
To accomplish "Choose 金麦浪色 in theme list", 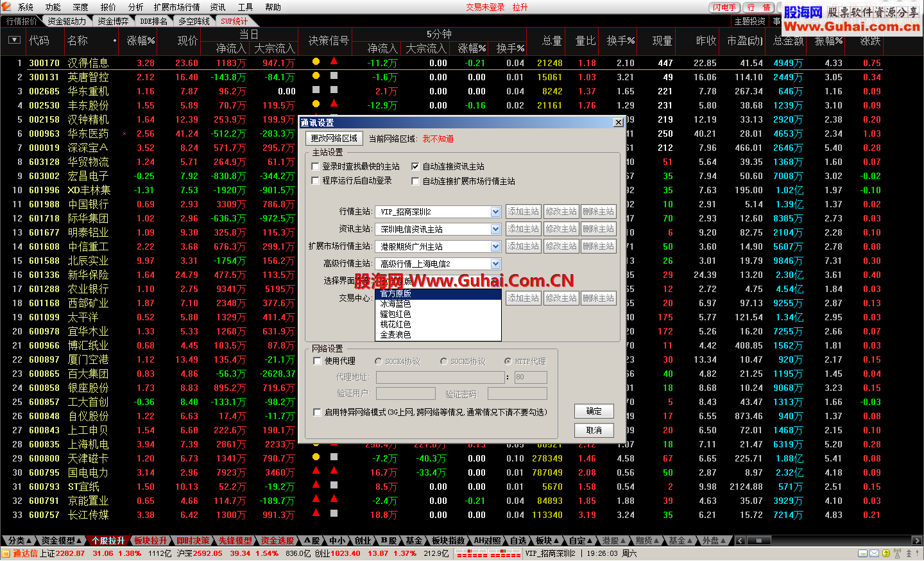I will point(438,334).
